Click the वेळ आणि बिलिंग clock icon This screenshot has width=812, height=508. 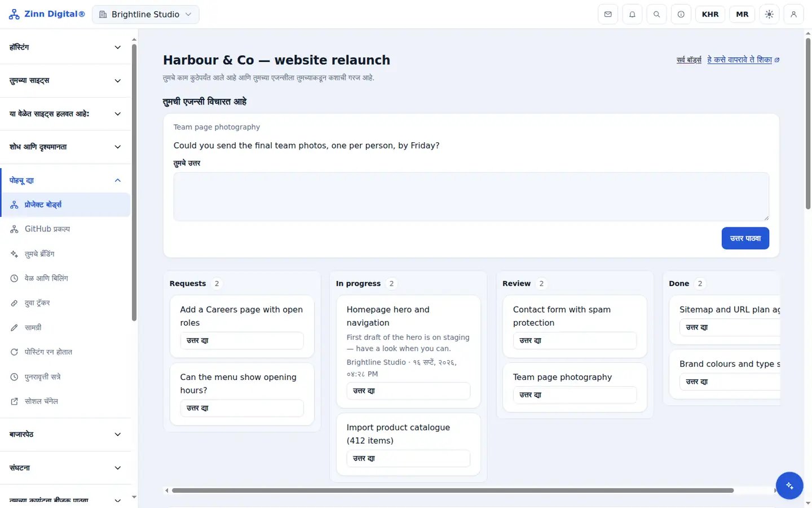[15, 278]
